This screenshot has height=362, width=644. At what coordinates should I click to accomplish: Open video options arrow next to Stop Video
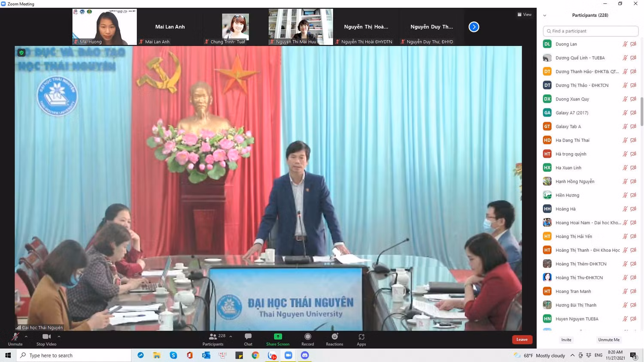pos(59,336)
